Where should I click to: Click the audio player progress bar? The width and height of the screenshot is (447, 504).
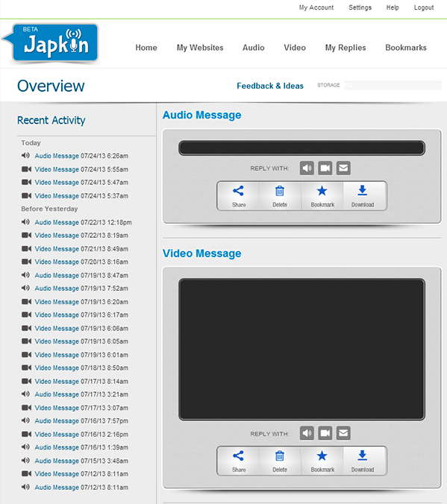[x=301, y=148]
